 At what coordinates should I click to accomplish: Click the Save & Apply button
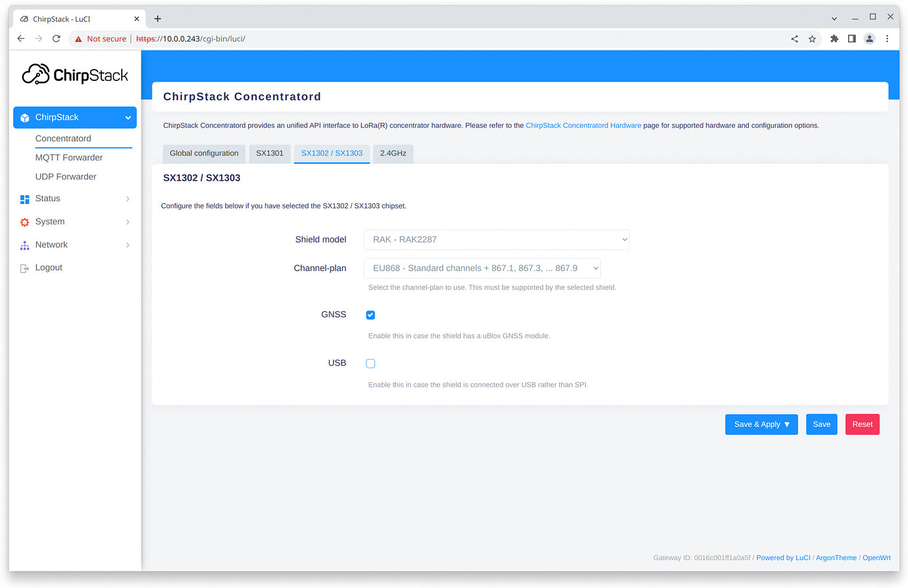pyautogui.click(x=761, y=424)
